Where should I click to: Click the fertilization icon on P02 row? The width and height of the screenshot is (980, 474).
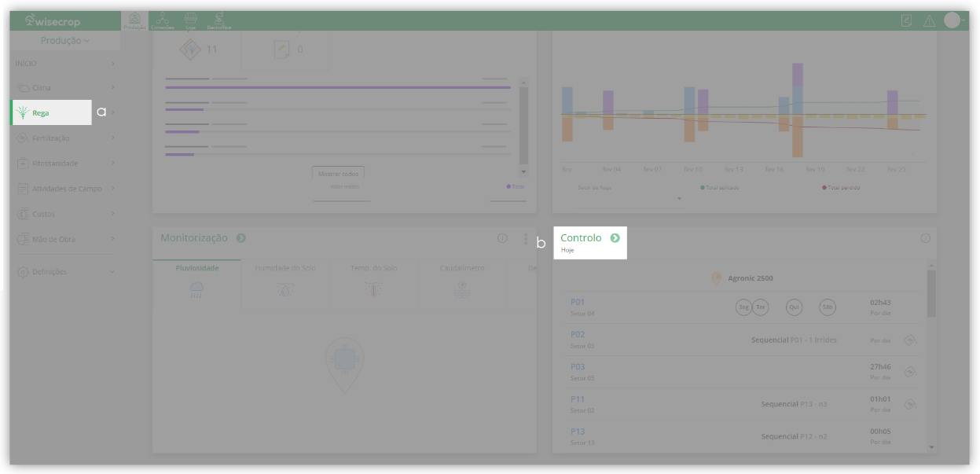coord(910,340)
